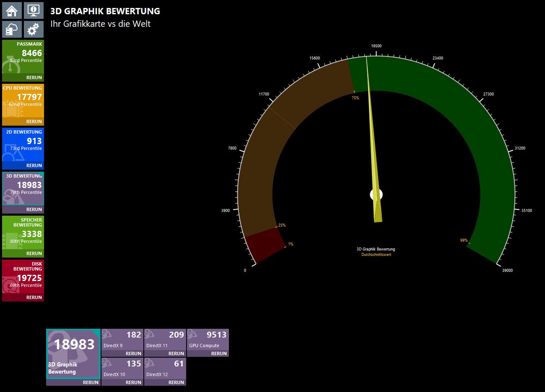This screenshot has height=392, width=545.
Task: Click the 62nd Percentile text
Action: (x=25, y=105)
